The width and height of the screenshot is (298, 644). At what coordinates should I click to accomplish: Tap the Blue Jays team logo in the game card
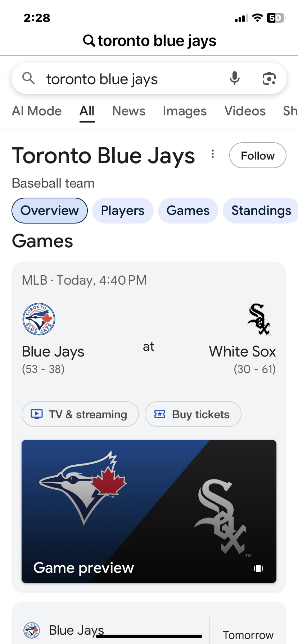click(39, 319)
